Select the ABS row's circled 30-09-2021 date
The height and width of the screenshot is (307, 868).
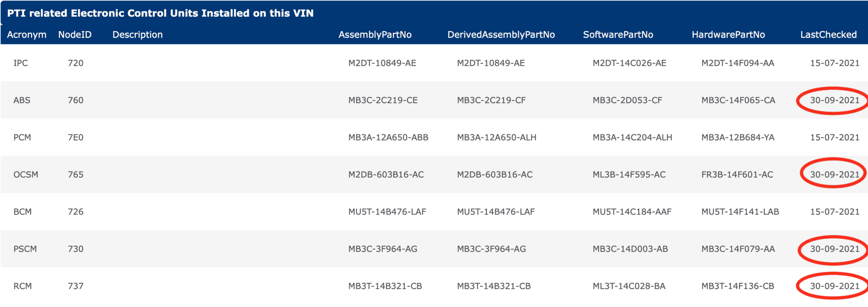tap(835, 100)
